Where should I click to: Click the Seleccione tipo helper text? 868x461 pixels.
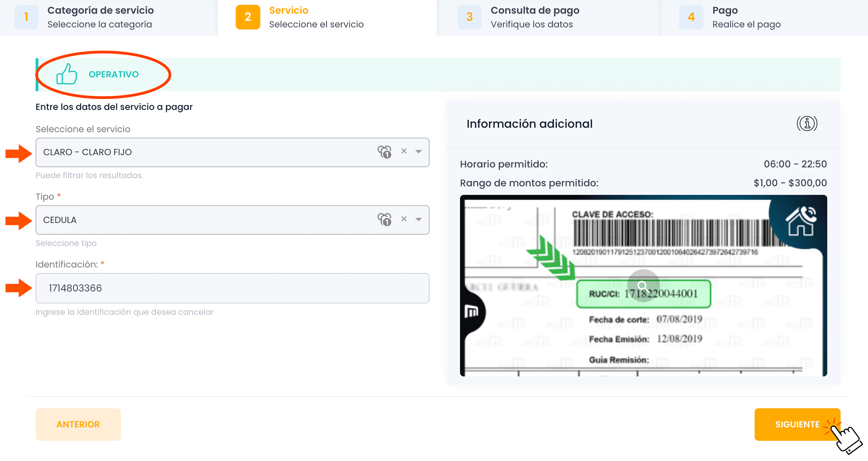pos(66,243)
